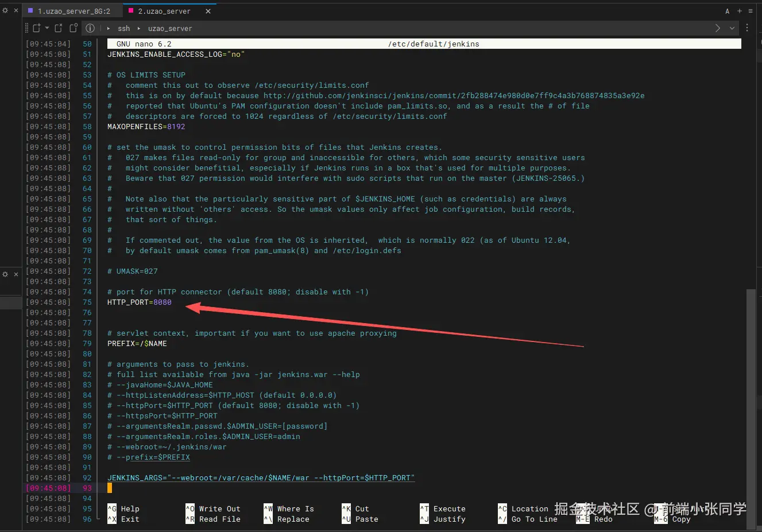Click the font size A icon
The height and width of the screenshot is (532, 762).
(728, 11)
